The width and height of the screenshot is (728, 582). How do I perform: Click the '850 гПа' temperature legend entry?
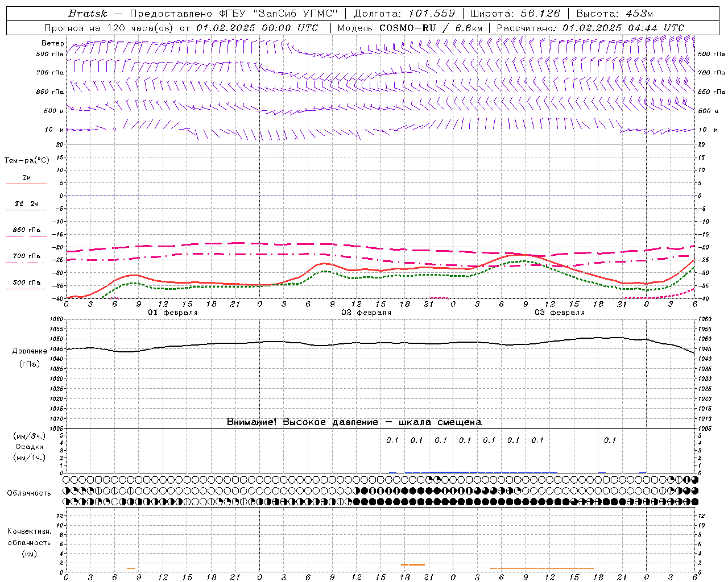pyautogui.click(x=27, y=230)
